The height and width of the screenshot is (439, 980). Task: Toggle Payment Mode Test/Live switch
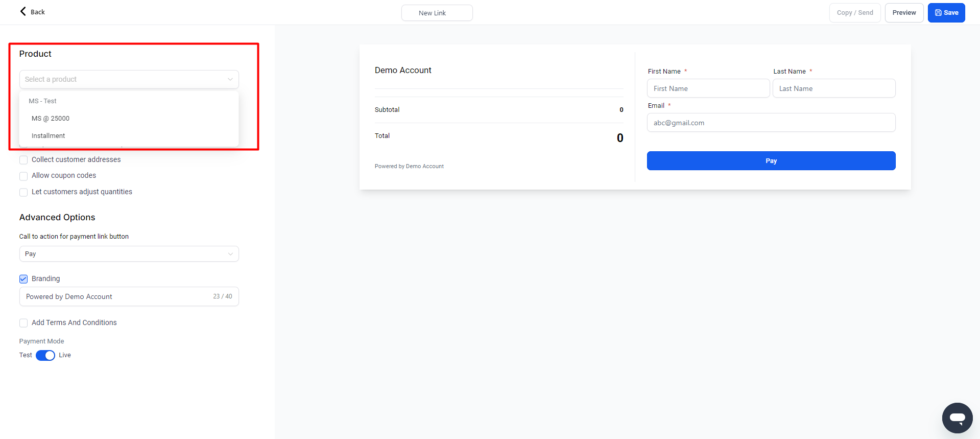[45, 355]
